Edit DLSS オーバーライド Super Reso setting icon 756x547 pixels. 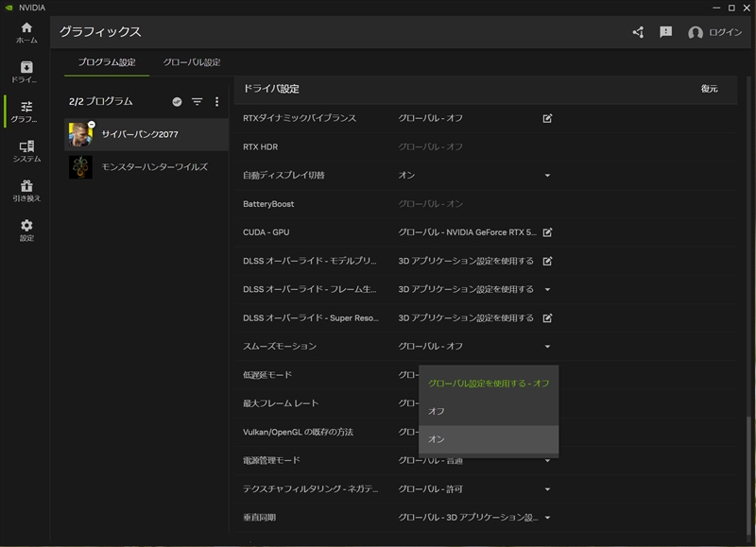click(x=547, y=318)
